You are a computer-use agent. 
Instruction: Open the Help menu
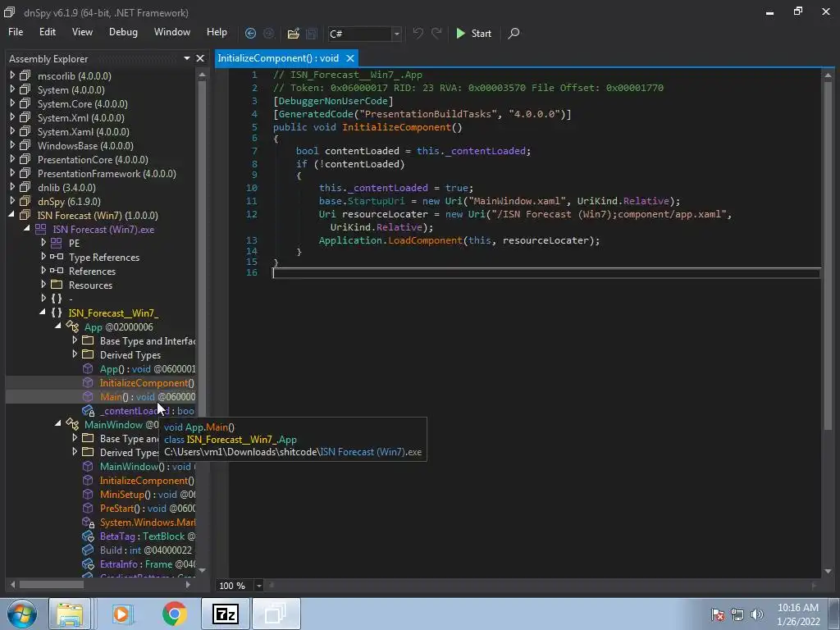pyautogui.click(x=217, y=32)
